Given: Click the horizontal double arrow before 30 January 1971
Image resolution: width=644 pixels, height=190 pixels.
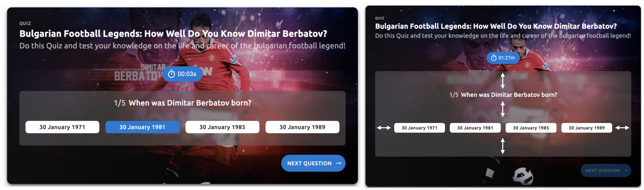Looking at the screenshot, I should point(384,128).
